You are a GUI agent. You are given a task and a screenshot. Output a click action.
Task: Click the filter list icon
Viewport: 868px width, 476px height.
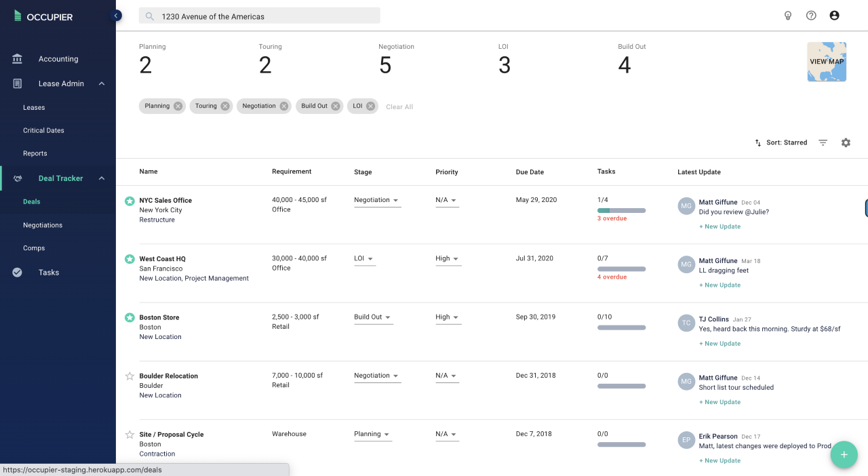tap(823, 143)
